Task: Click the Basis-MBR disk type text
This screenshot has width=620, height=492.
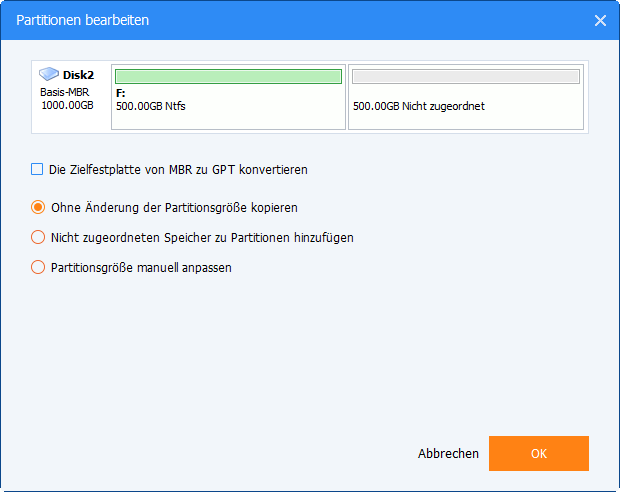Action: 64,92
